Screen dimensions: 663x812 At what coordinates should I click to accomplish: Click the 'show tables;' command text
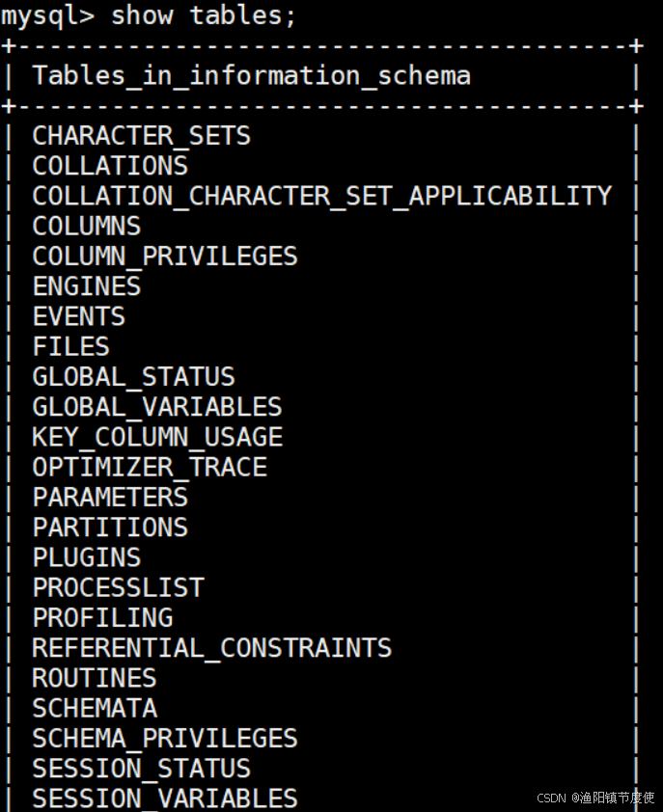(x=204, y=15)
